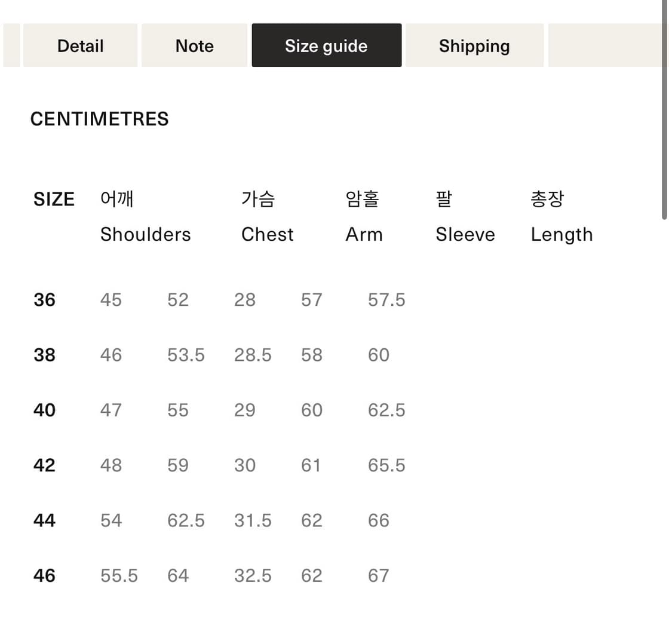
Task: Click the 57.5 value in size 36 row
Action: click(386, 300)
